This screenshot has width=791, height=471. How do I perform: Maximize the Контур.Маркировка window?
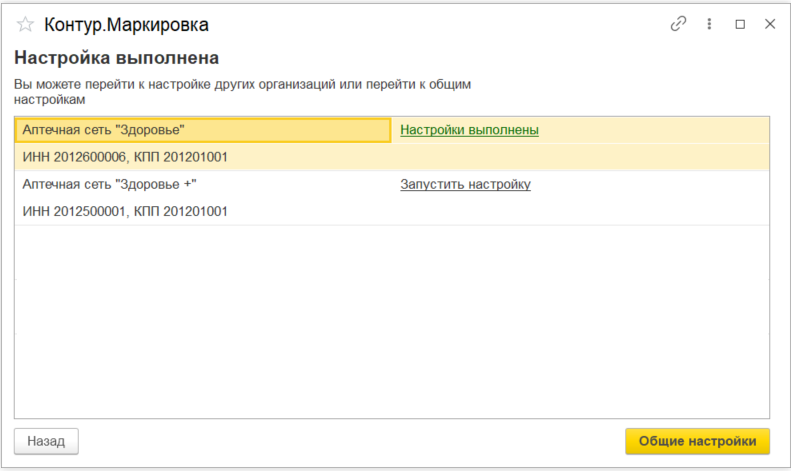(x=740, y=24)
